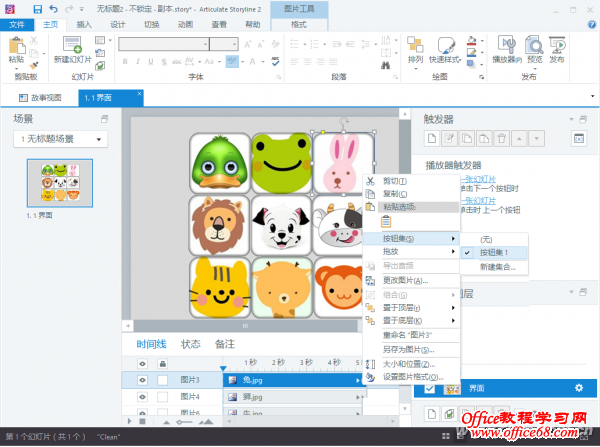Toggle visibility eye for 图片4 row
The image size is (600, 447).
(x=142, y=397)
